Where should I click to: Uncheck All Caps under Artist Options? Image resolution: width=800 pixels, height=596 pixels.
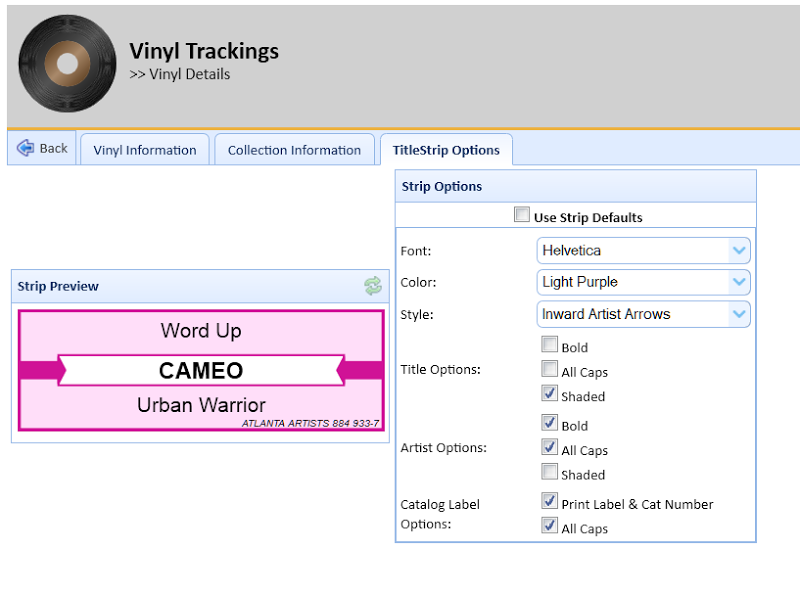tap(550, 448)
